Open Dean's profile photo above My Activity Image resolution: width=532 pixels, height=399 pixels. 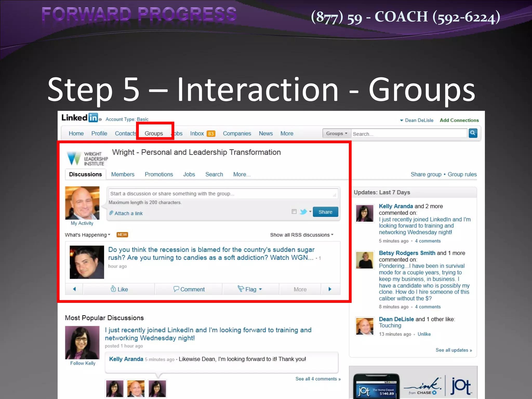point(82,203)
